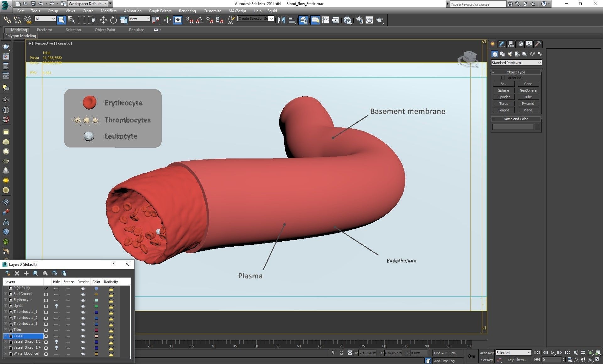This screenshot has width=603, height=364.
Task: Make Erythrocyte the current layer checkbox
Action: click(x=46, y=300)
